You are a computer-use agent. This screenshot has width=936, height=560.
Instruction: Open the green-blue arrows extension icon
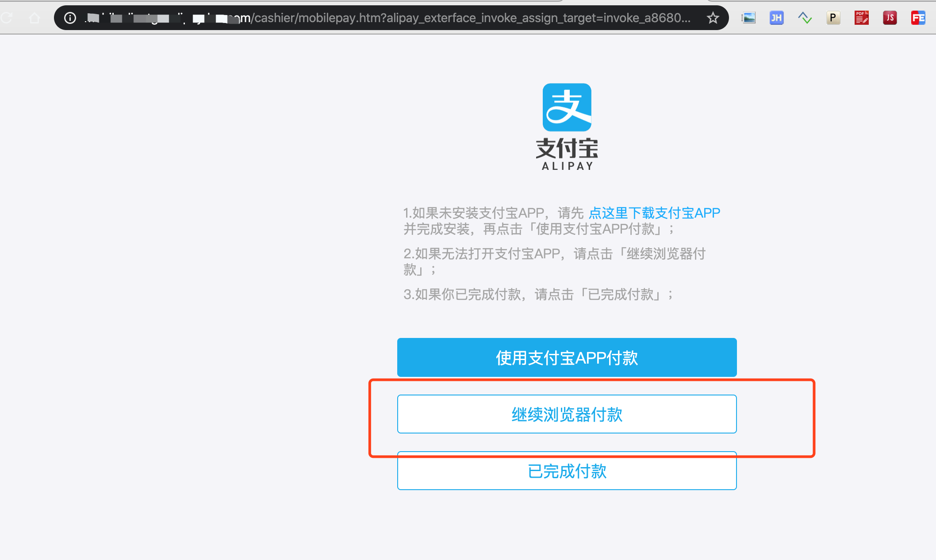805,18
